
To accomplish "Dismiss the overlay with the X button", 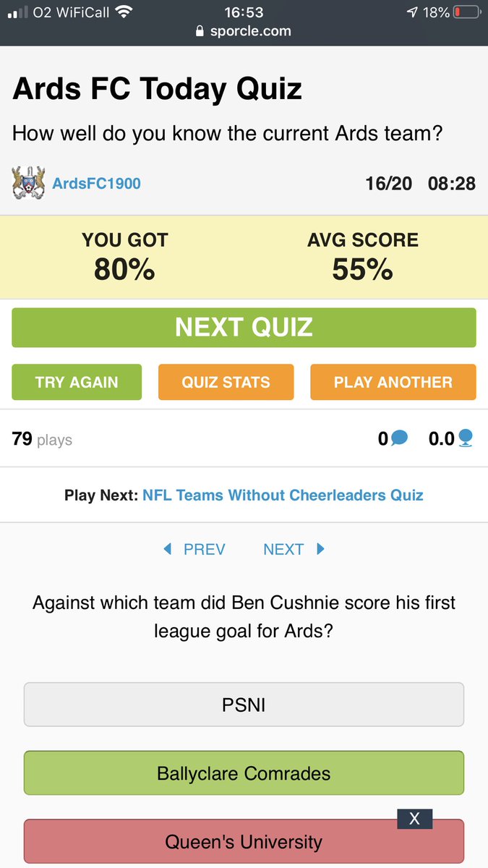I will [414, 818].
